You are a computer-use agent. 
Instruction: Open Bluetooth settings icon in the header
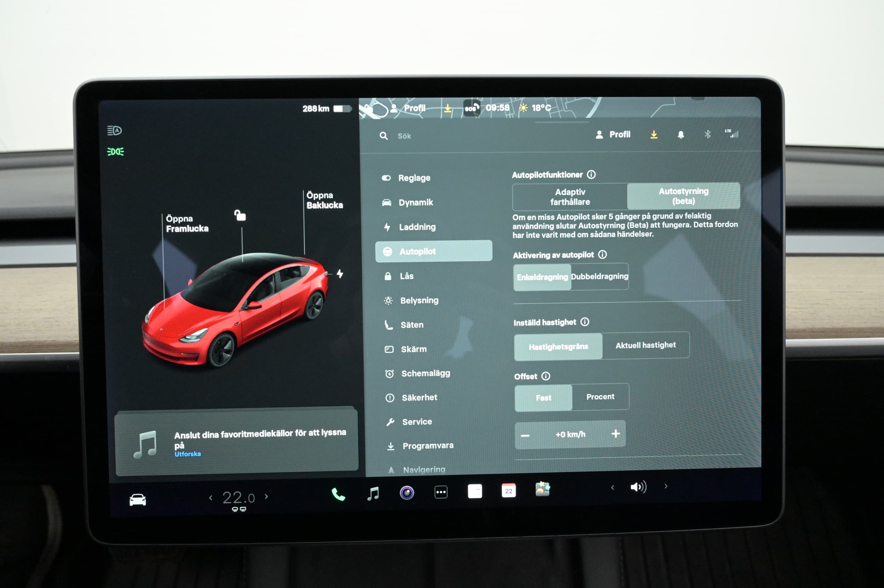[707, 134]
